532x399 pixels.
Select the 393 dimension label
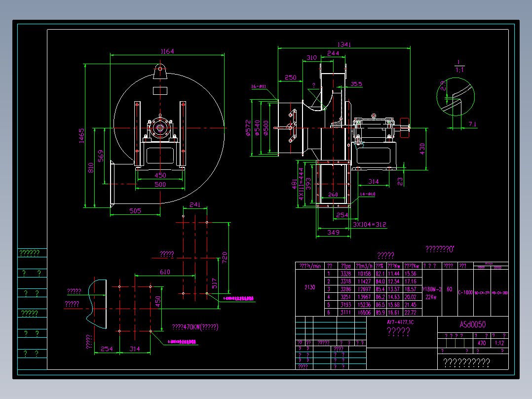(x=308, y=184)
